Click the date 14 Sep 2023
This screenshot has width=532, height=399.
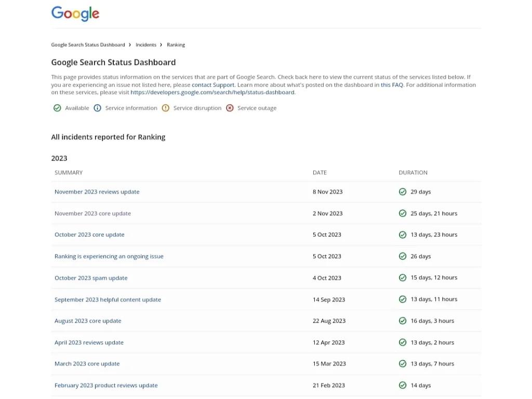pyautogui.click(x=329, y=300)
